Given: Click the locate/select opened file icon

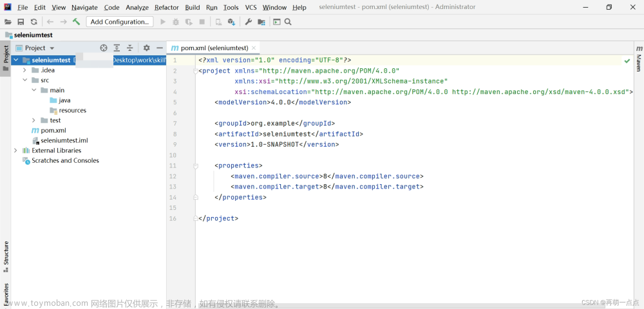Looking at the screenshot, I should tap(104, 48).
